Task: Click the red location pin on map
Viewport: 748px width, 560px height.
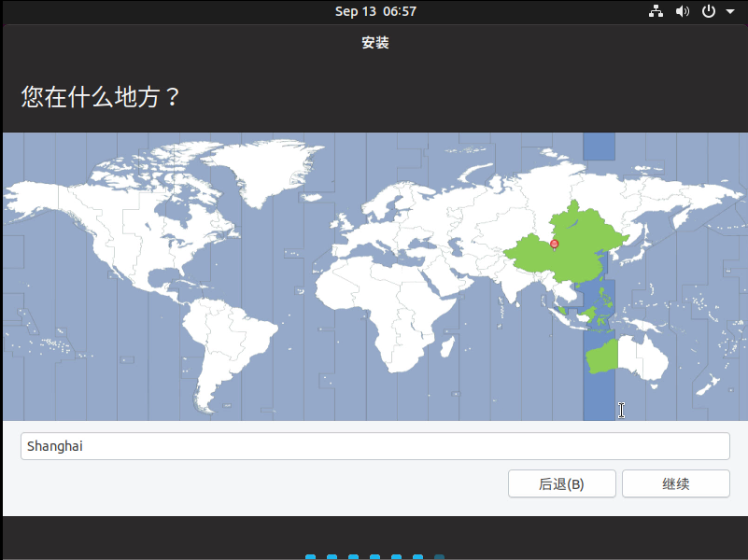Action: point(555,245)
